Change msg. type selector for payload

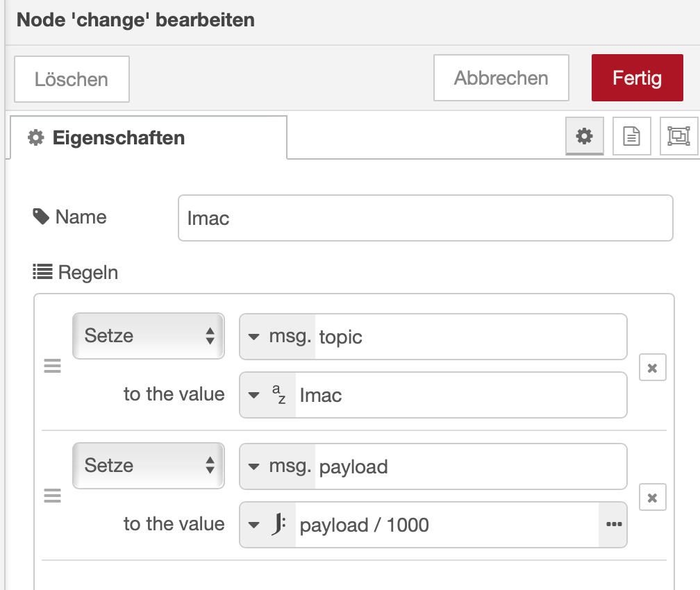[278, 466]
